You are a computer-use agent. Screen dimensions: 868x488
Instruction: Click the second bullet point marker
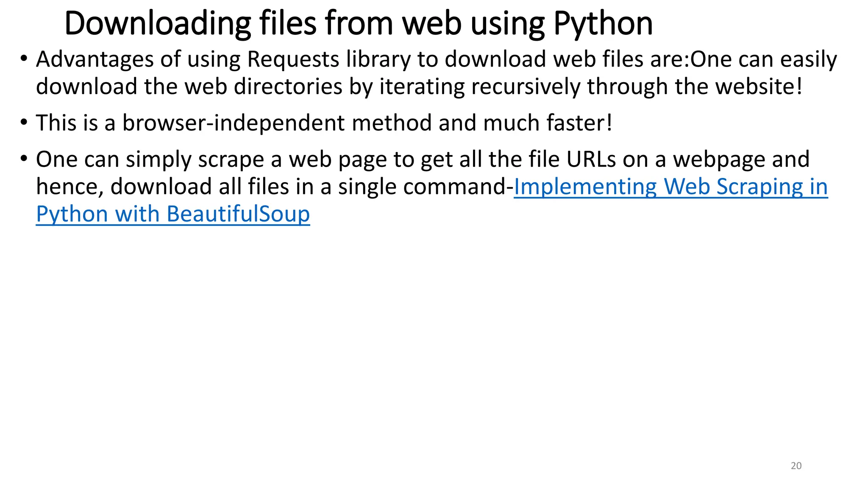pyautogui.click(x=24, y=122)
